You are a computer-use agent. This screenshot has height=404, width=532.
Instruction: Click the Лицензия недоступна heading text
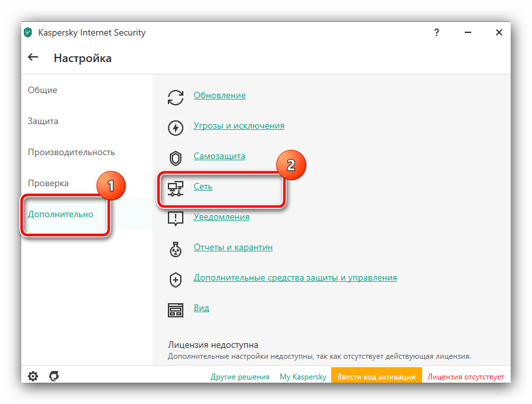click(212, 345)
